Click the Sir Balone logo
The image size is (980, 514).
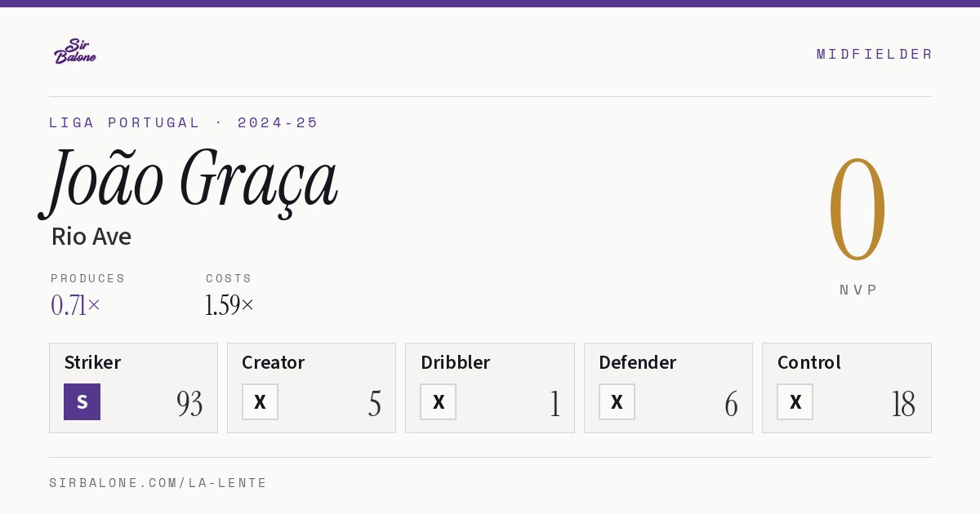[75, 51]
